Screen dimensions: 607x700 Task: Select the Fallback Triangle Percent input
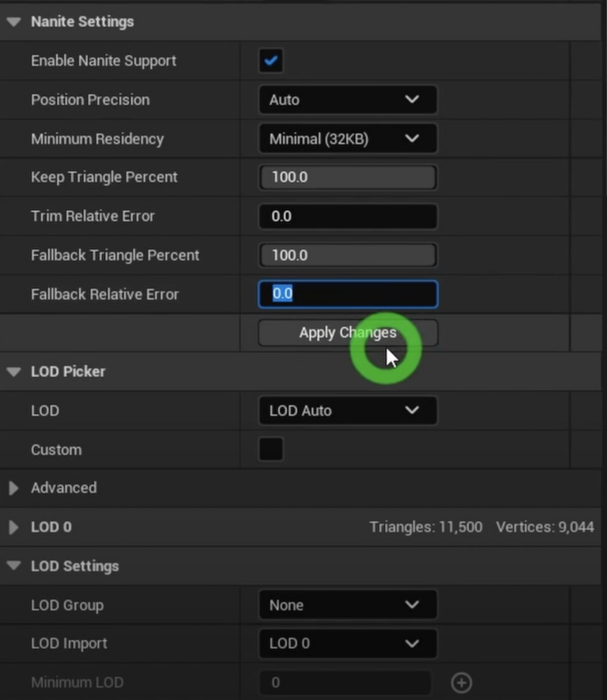point(348,254)
